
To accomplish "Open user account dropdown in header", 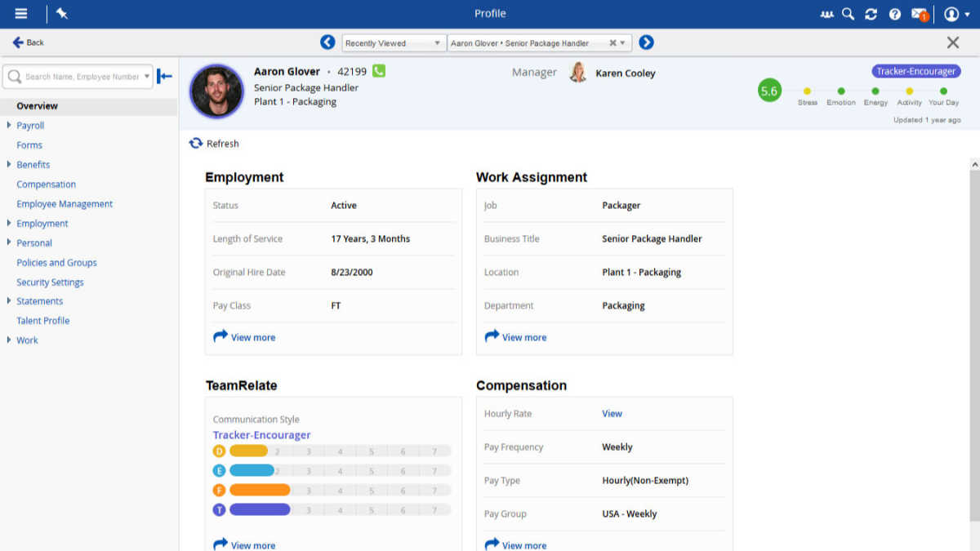I will 955,14.
